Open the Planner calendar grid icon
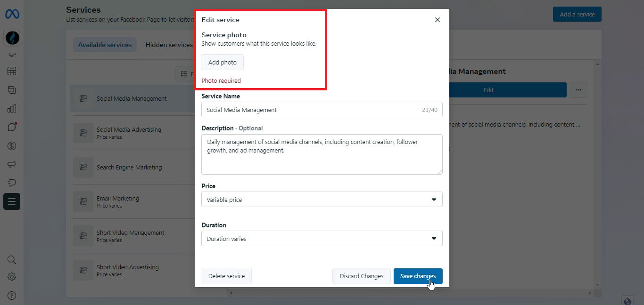Image resolution: width=644 pixels, height=305 pixels. click(12, 72)
